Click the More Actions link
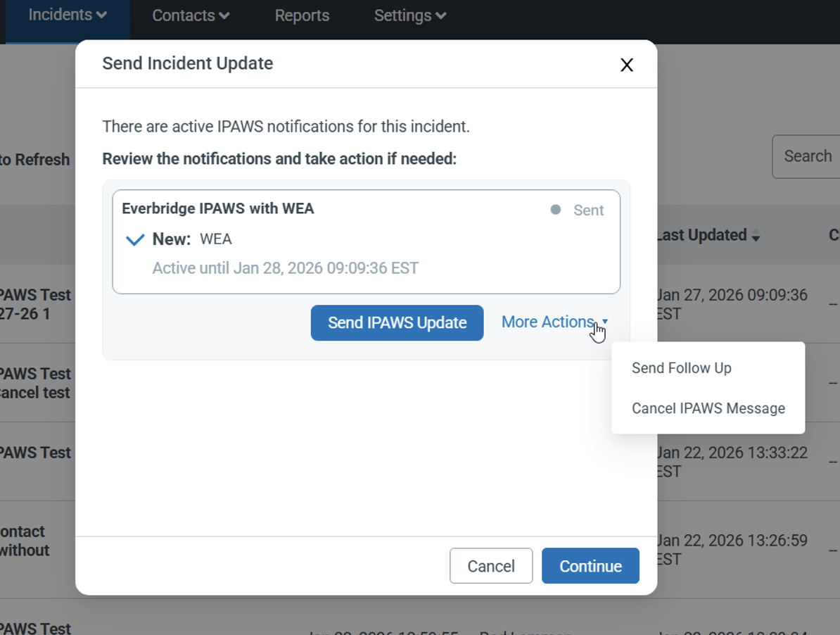Viewport: 840px width, 635px height. (547, 322)
